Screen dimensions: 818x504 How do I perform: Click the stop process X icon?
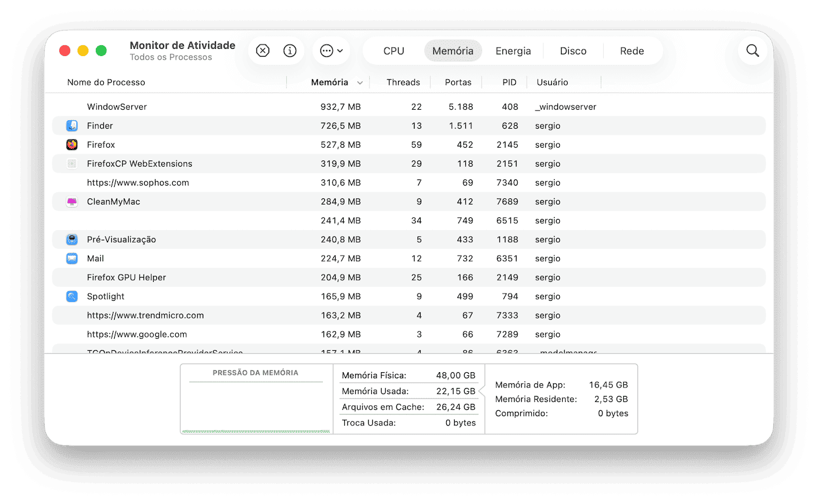pyautogui.click(x=262, y=51)
